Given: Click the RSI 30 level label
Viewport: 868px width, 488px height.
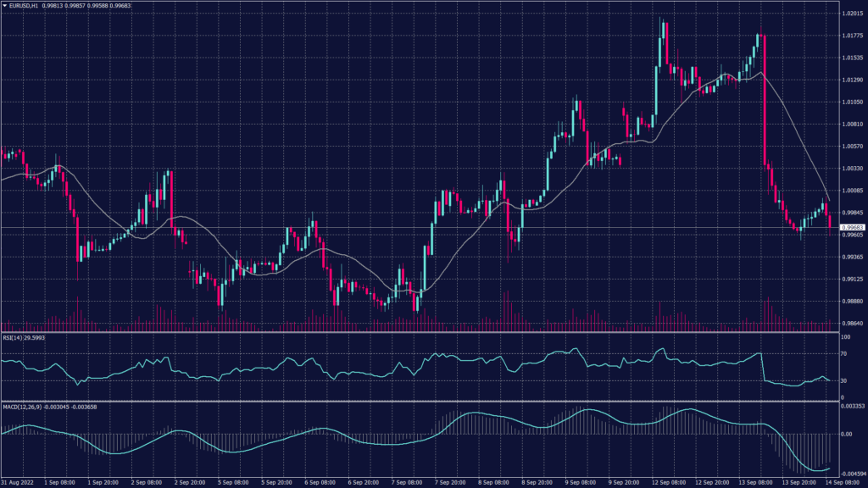Looking at the screenshot, I should point(843,381).
